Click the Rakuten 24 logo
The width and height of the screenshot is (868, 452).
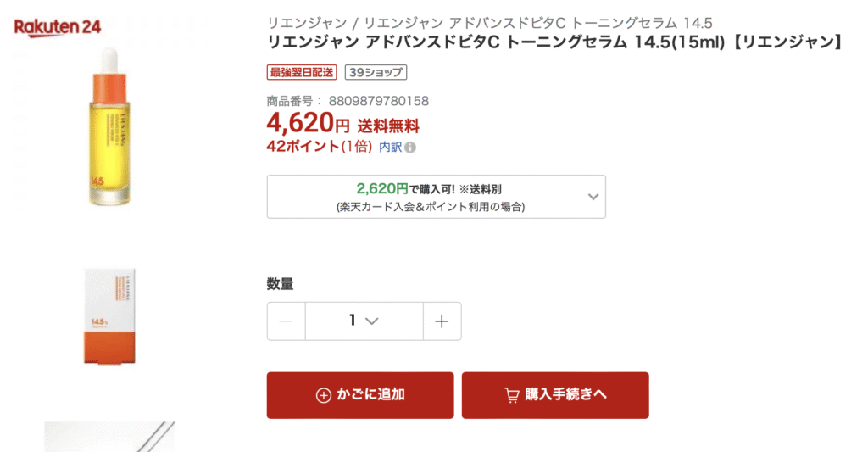coord(58,27)
